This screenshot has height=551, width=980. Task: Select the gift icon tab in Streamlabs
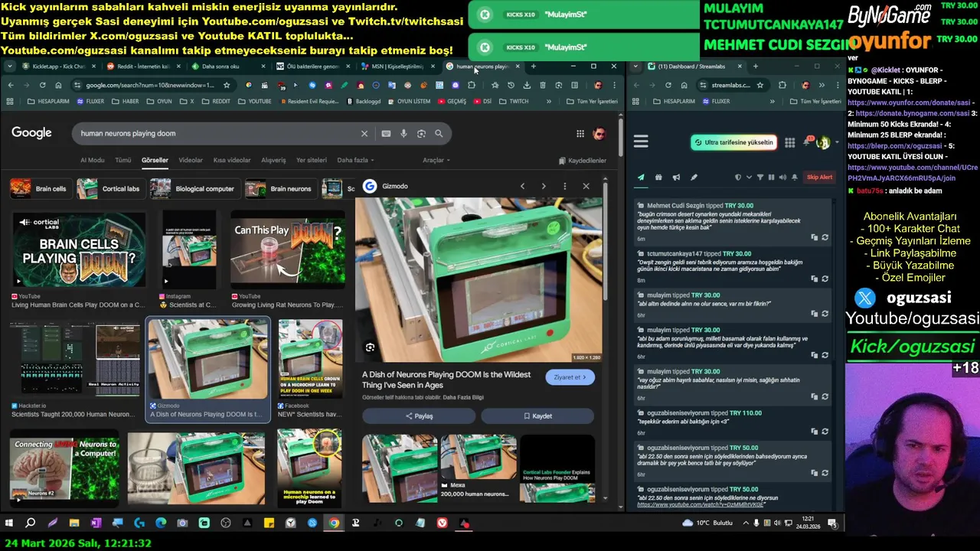click(x=658, y=178)
